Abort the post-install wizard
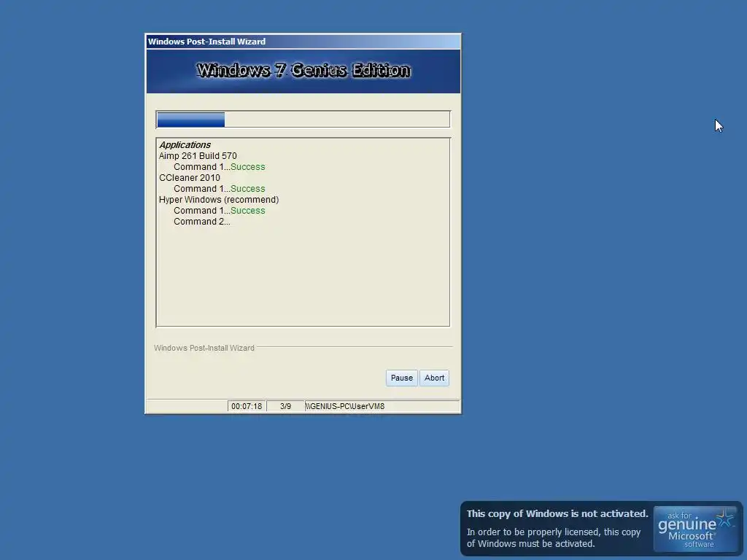Viewport: 747px width, 560px height. tap(434, 378)
